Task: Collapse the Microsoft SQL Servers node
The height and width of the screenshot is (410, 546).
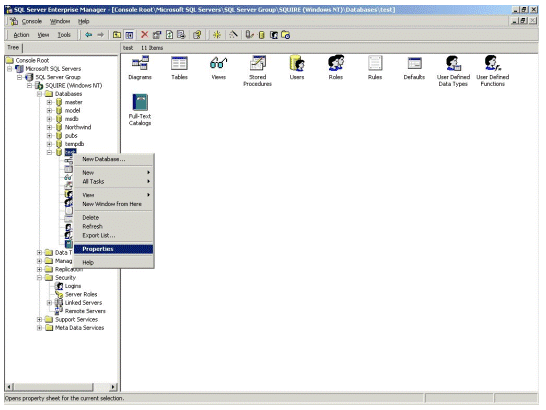Action: click(10, 69)
